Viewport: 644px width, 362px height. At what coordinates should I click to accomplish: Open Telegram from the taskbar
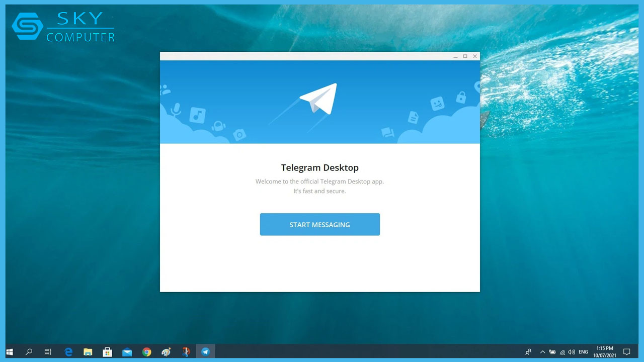206,352
